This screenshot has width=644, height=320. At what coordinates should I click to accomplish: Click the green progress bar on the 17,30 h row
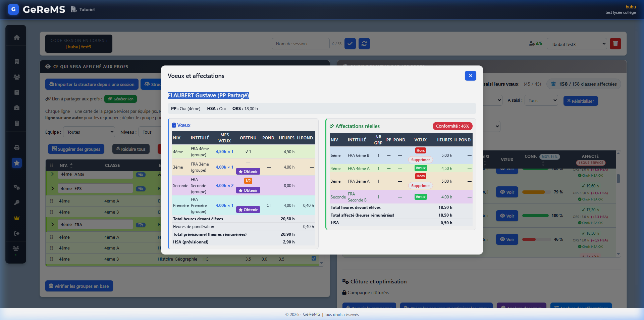click(536, 216)
